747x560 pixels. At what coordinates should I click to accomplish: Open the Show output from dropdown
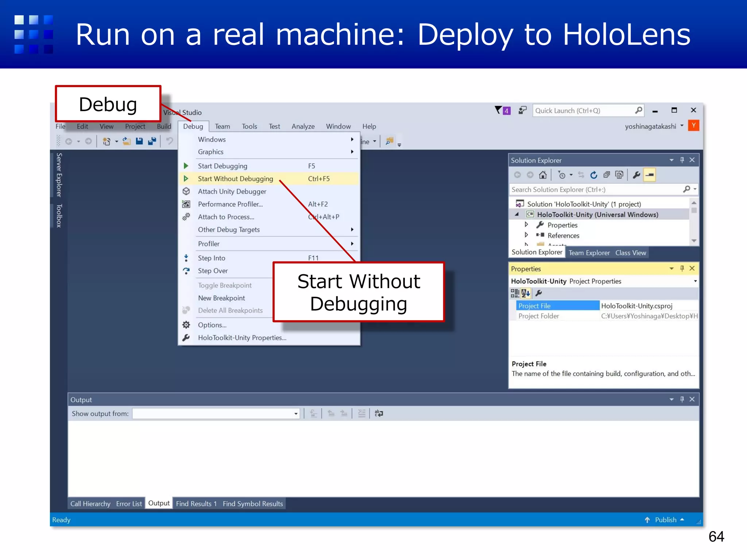pos(296,414)
